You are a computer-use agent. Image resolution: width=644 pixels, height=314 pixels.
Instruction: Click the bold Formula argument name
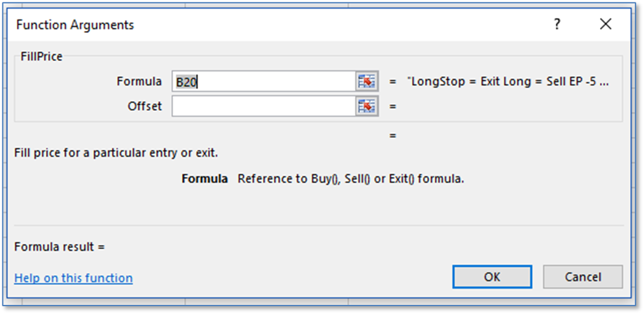pos(205,178)
